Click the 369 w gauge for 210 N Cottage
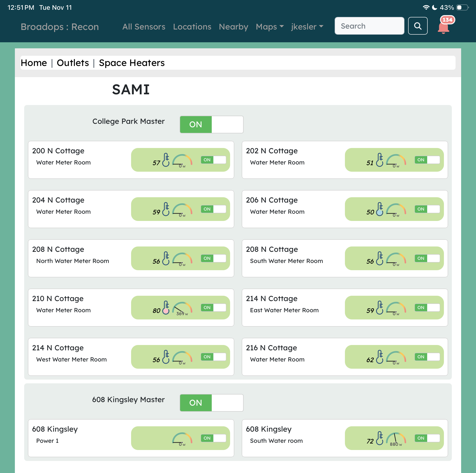Viewport: 476px width, 473px height. [182, 309]
